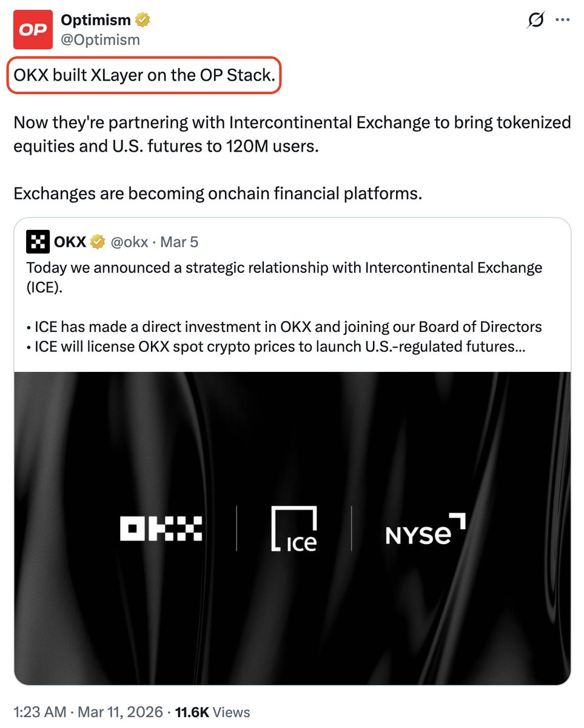The height and width of the screenshot is (728, 584).
Task: Click the ICE logo in the image
Action: tap(294, 529)
